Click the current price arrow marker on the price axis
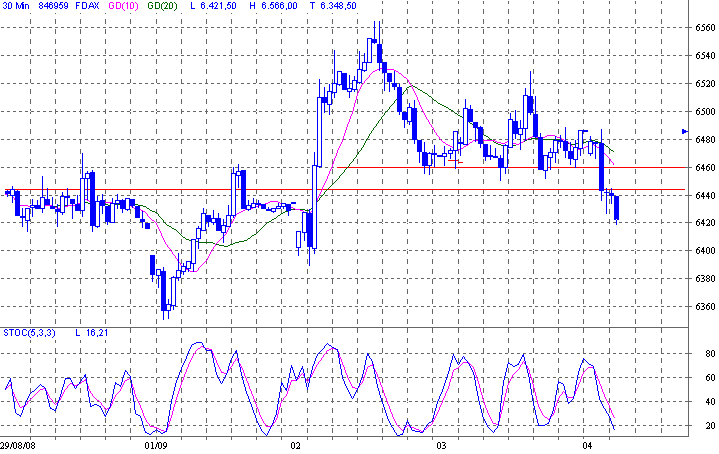This screenshot has width=719, height=454. (x=685, y=132)
